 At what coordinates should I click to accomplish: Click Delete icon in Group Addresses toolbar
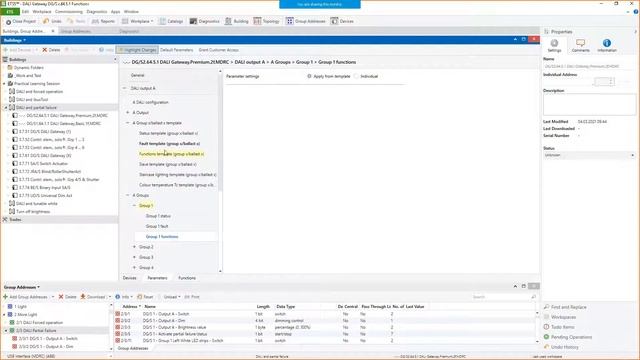pos(61,297)
